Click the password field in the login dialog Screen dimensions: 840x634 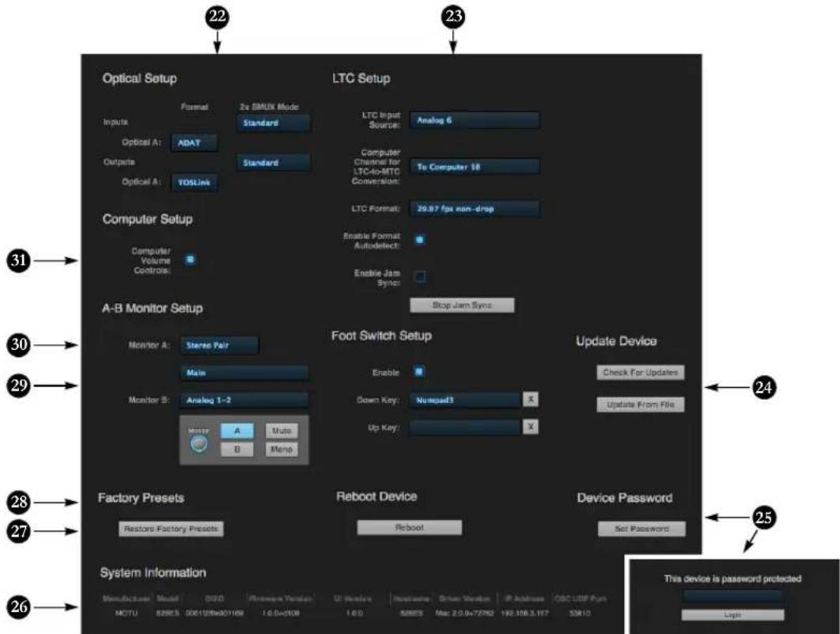pyautogui.click(x=732, y=596)
